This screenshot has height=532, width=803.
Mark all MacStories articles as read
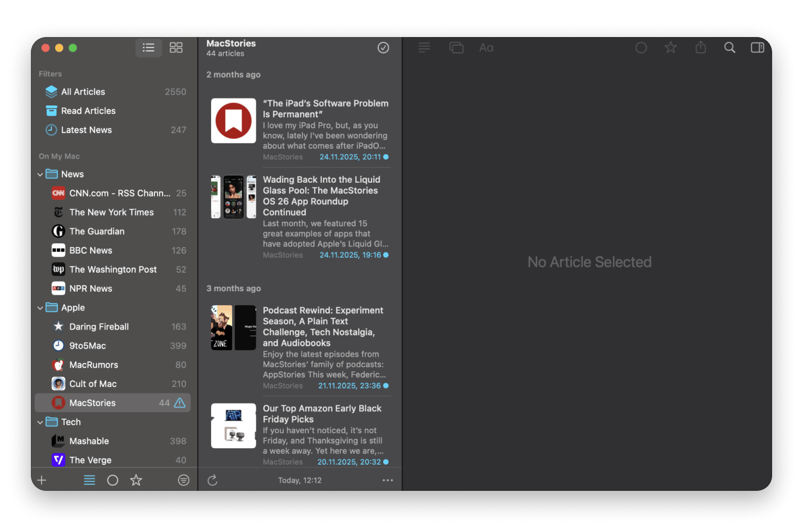click(x=383, y=47)
